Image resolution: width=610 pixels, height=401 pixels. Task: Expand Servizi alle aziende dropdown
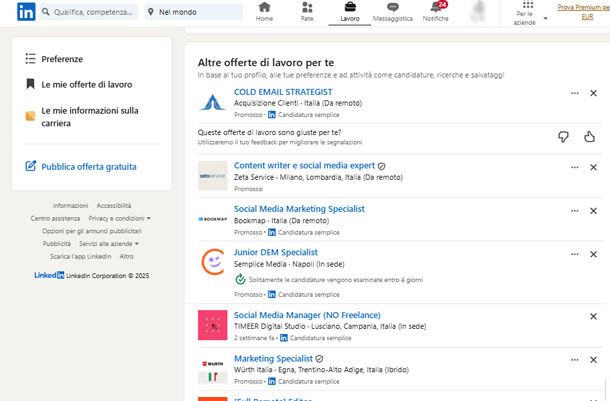click(109, 244)
